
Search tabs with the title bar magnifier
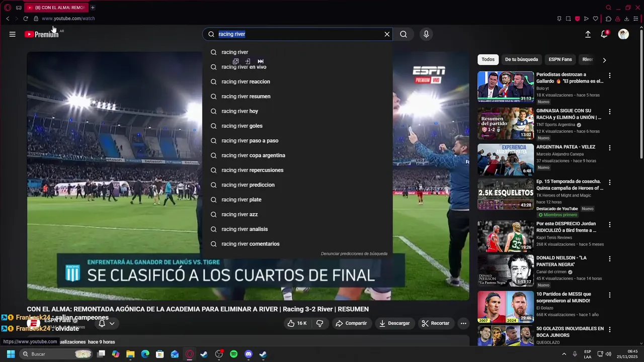pyautogui.click(x=608, y=8)
